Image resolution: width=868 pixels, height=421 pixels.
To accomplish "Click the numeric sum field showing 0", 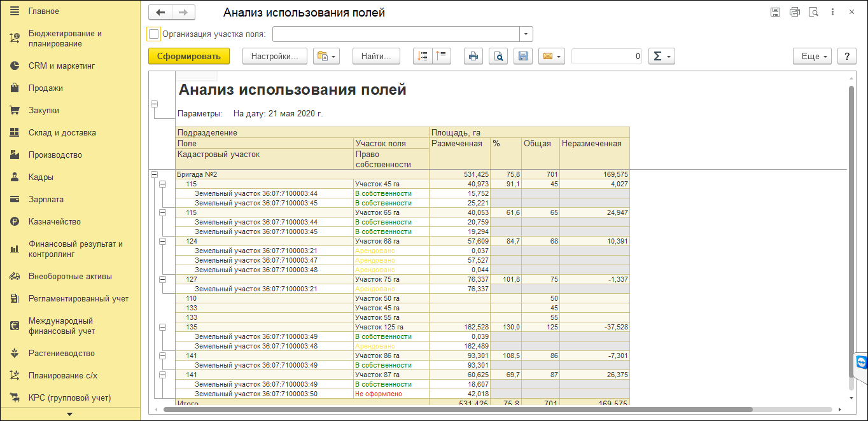I will [x=606, y=57].
